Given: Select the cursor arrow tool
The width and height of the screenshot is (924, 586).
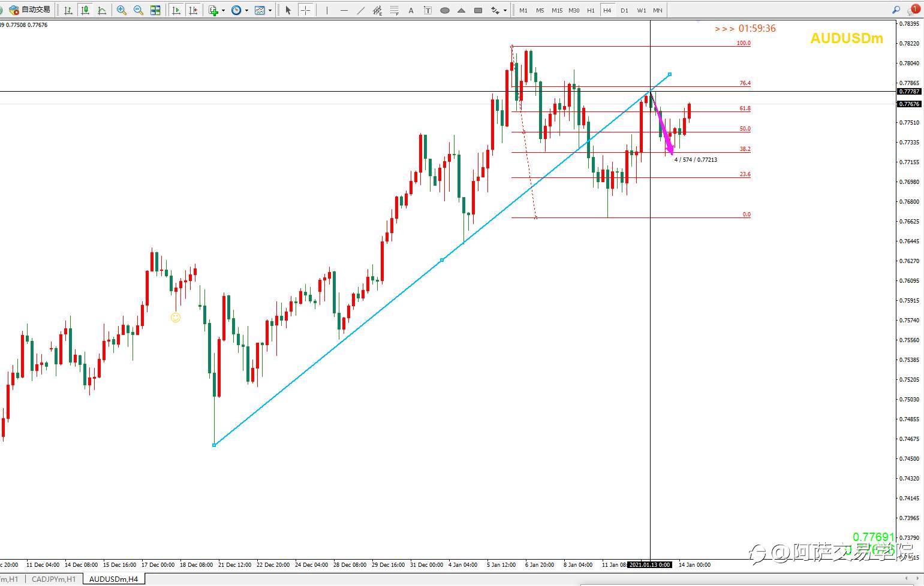Looking at the screenshot, I should (288, 10).
